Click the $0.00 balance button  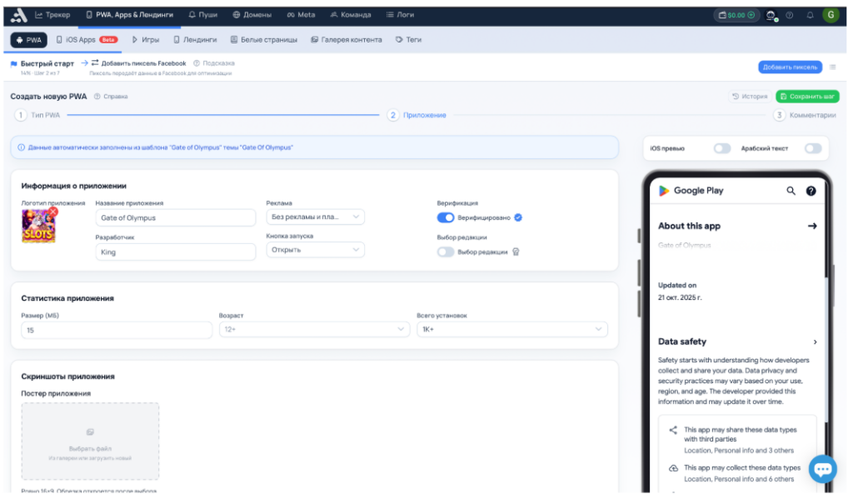tap(736, 15)
